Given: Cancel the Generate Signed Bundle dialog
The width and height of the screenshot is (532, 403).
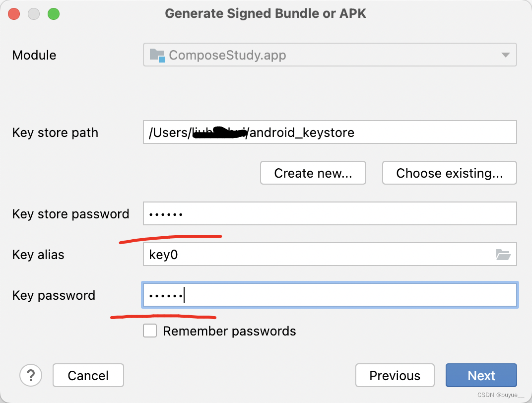Looking at the screenshot, I should pyautogui.click(x=88, y=376).
